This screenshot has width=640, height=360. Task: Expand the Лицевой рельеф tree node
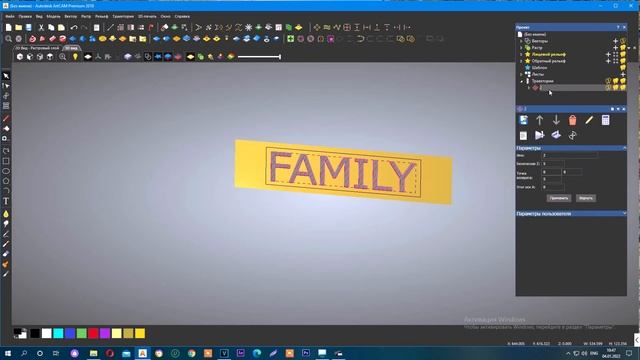[521, 54]
